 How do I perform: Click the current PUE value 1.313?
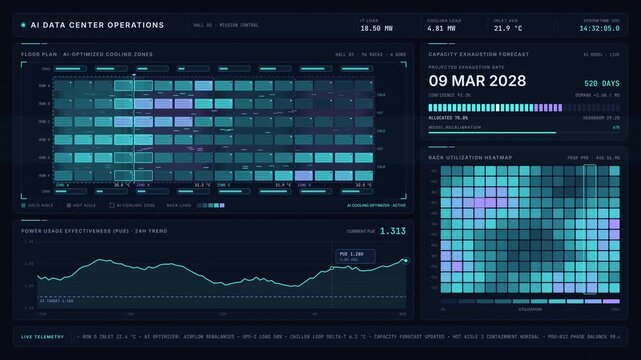[392, 231]
